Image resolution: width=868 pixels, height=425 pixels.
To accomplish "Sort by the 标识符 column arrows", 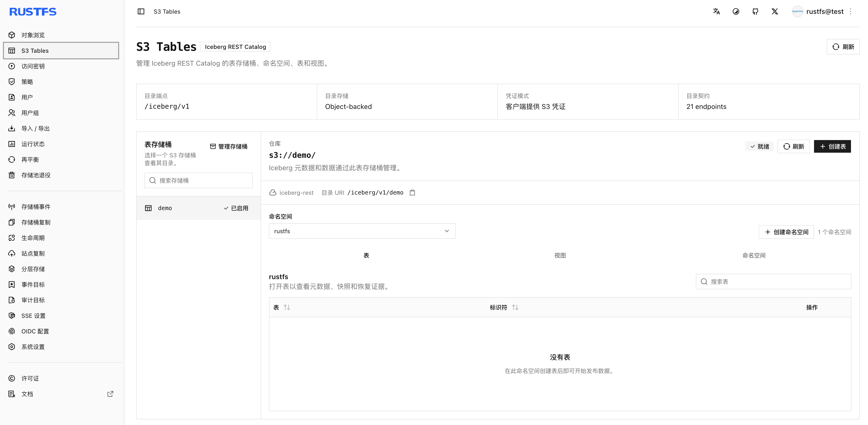I will coord(515,307).
